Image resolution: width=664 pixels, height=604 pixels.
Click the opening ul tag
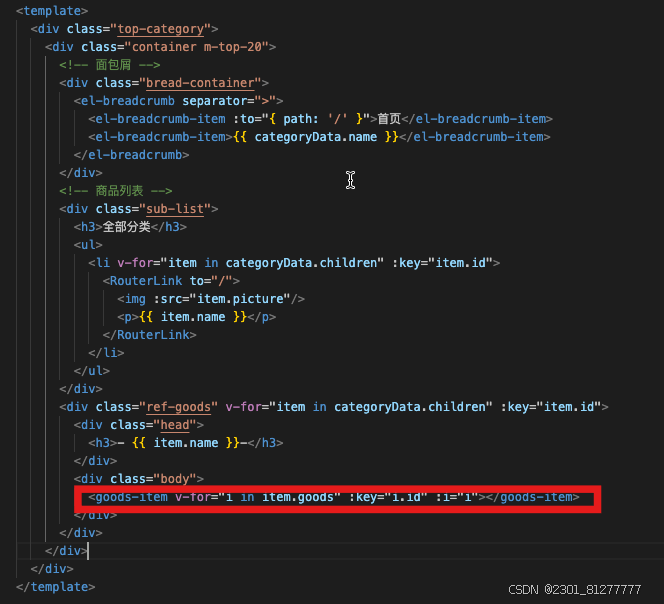click(x=88, y=245)
